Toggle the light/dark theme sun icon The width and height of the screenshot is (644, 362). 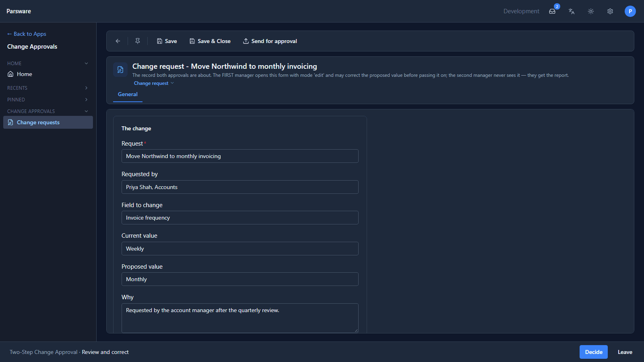click(591, 11)
